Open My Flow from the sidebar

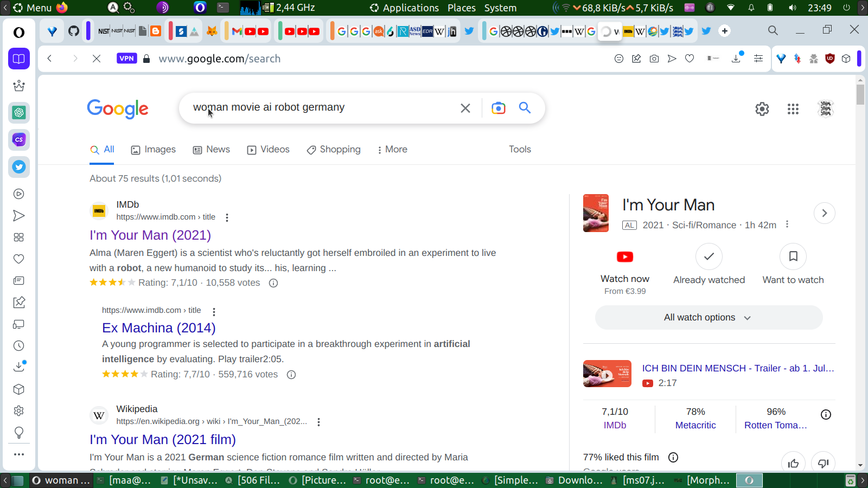click(x=19, y=216)
